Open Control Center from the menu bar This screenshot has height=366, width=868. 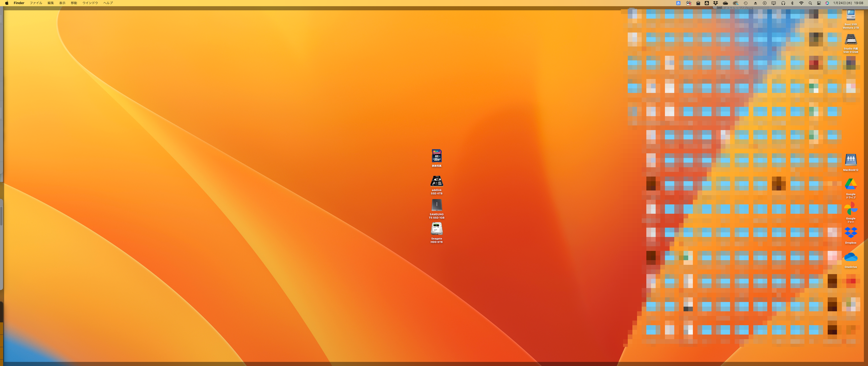click(819, 3)
